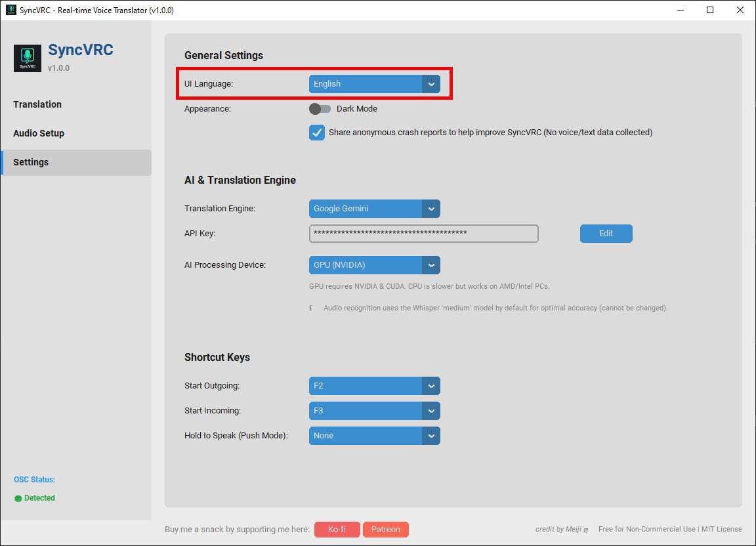Click the OSC Status label
Image resolution: width=756 pixels, height=546 pixels.
pos(35,480)
